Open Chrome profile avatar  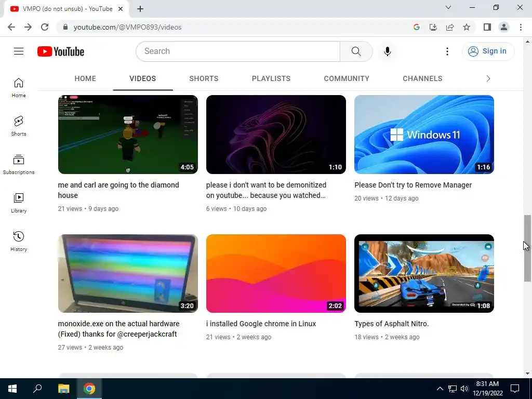pos(504,27)
